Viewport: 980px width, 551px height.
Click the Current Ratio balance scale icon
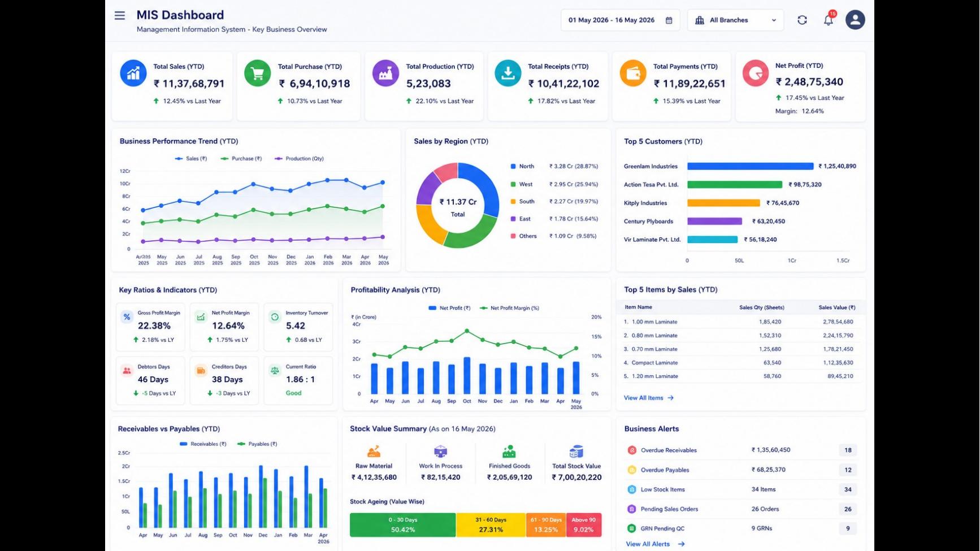[275, 371]
